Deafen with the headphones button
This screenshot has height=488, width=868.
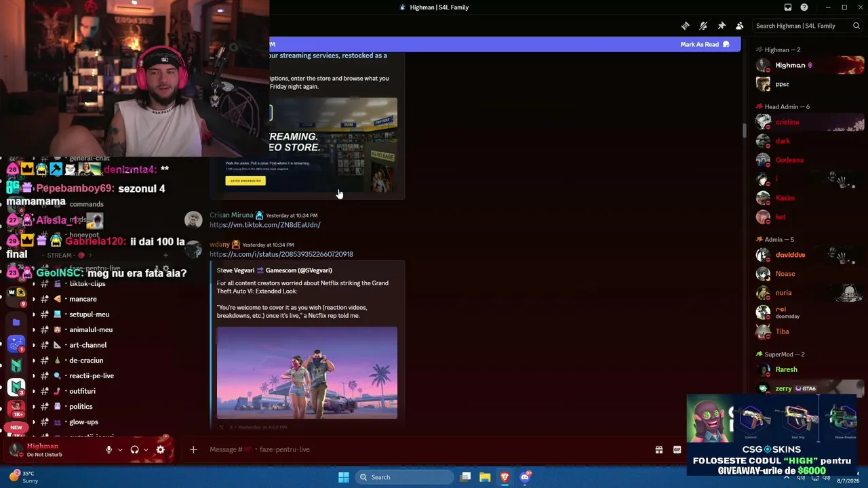[x=134, y=449]
